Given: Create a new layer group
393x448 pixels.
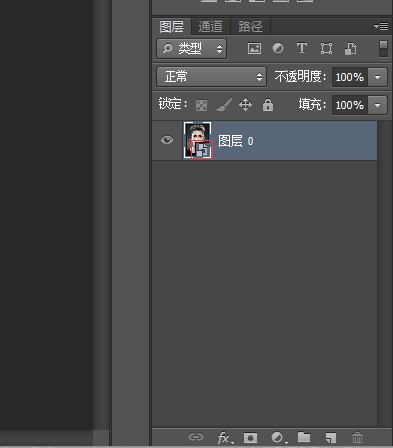Looking at the screenshot, I should click(x=304, y=437).
